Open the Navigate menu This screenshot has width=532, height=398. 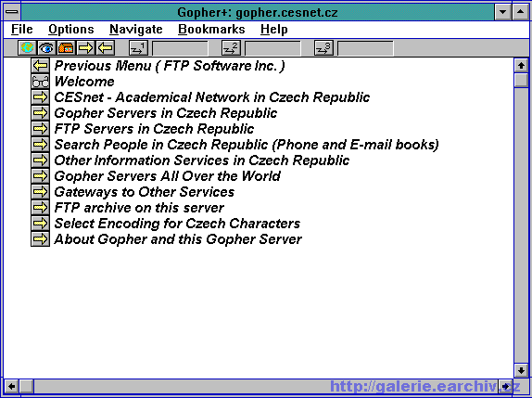pyautogui.click(x=136, y=29)
